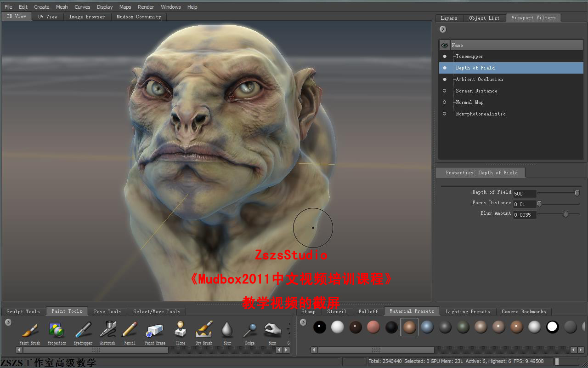
Task: Select the Projection tool
Action: tap(57, 332)
